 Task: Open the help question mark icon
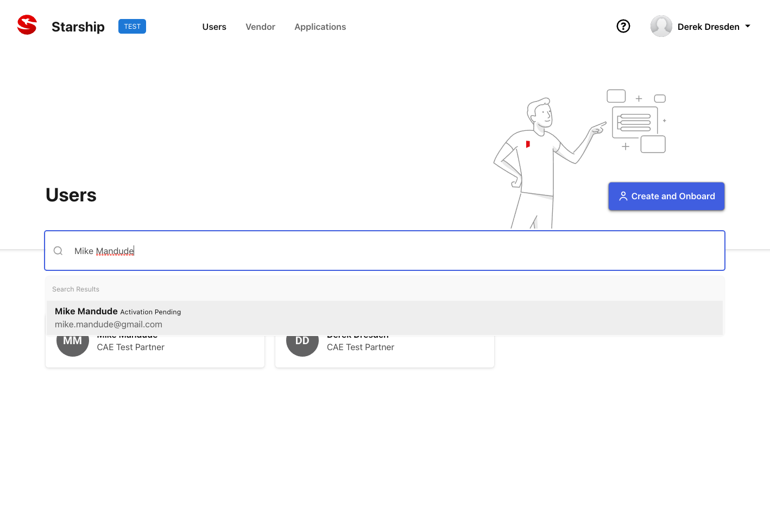(x=623, y=26)
